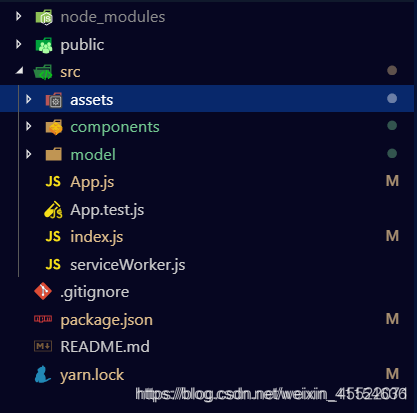Image resolution: width=417 pixels, height=413 pixels.
Task: Click the modified M badge on package.json
Action: click(x=392, y=319)
